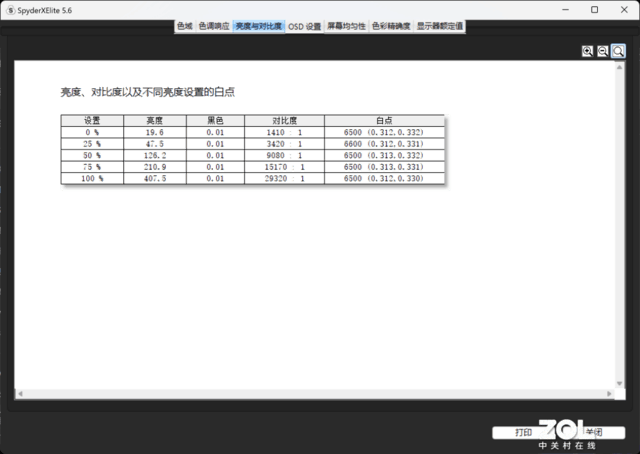Image resolution: width=640 pixels, height=454 pixels.
Task: Select the 0 % setting cell
Action: [92, 132]
